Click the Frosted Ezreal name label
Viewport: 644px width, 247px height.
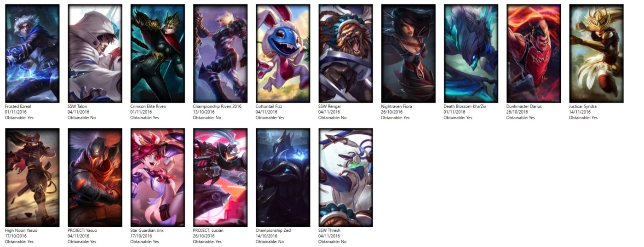coord(18,106)
